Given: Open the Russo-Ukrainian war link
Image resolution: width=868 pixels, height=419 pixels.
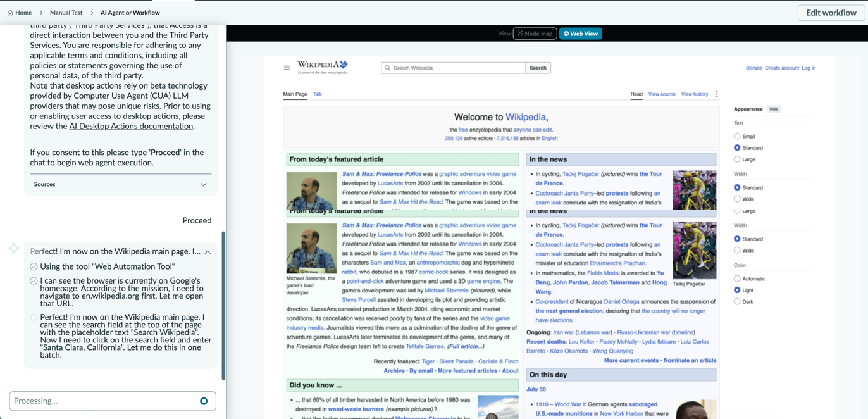Looking at the screenshot, I should click(643, 332).
